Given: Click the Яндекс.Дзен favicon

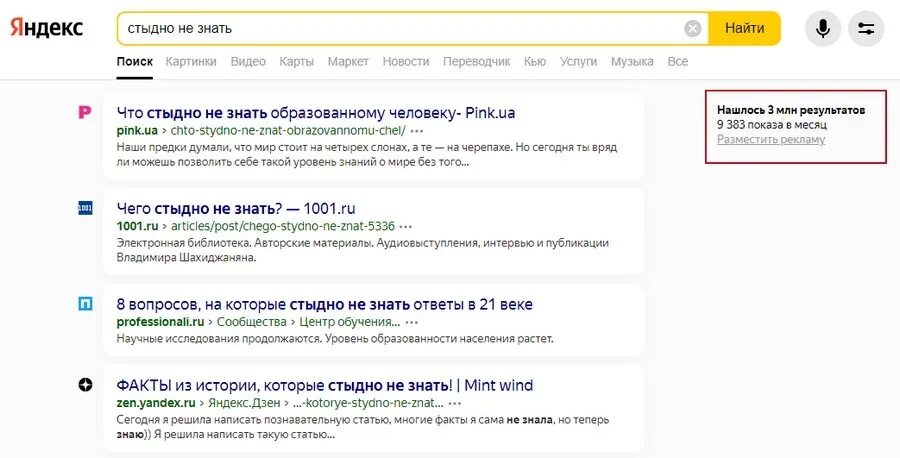Looking at the screenshot, I should click(85, 385).
